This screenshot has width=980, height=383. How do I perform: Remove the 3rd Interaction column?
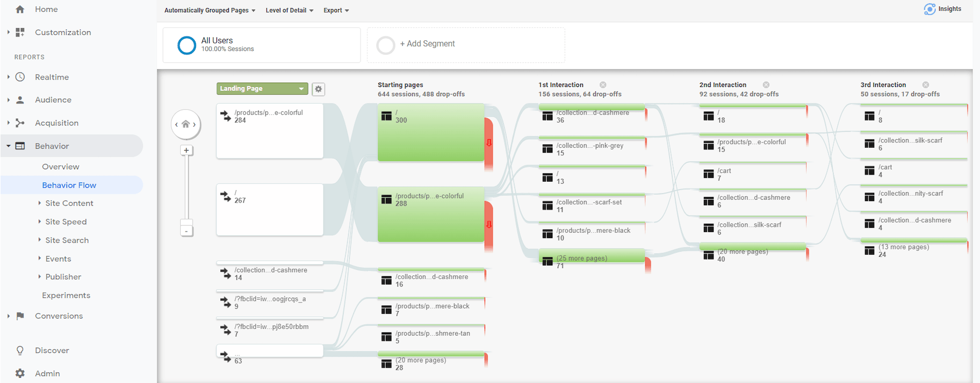click(x=926, y=85)
